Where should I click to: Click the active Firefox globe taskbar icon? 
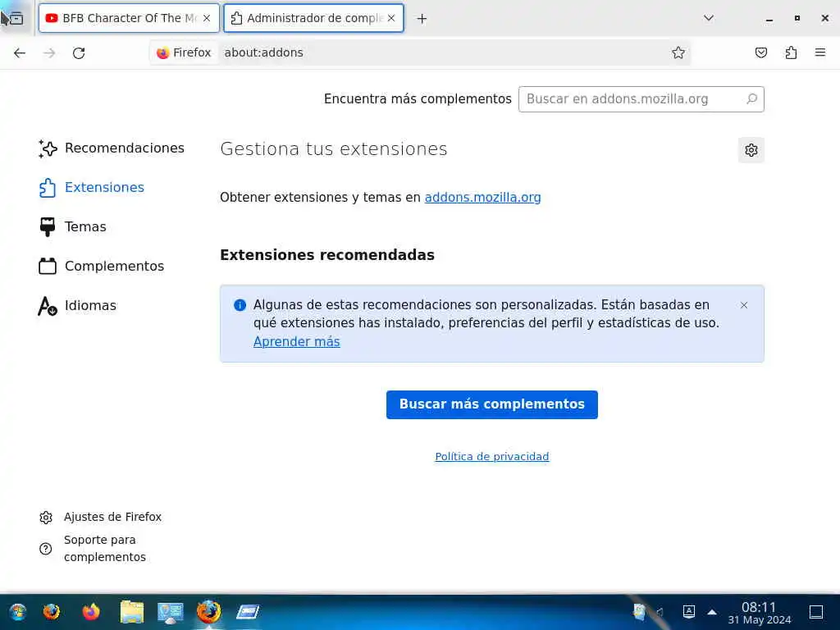coord(208,612)
